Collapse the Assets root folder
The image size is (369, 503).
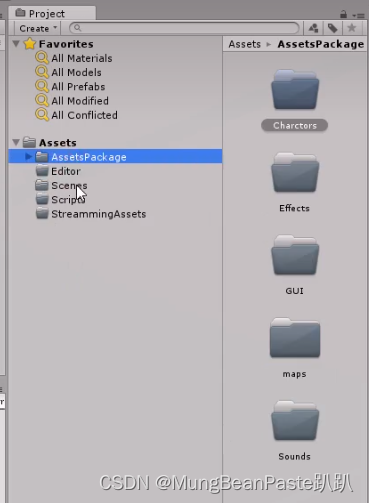[x=16, y=142]
